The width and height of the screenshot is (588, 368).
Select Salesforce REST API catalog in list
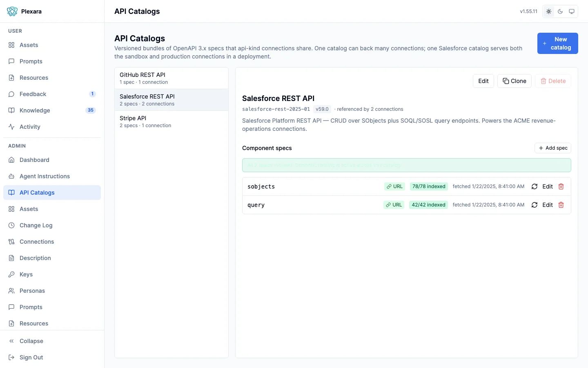(x=171, y=100)
